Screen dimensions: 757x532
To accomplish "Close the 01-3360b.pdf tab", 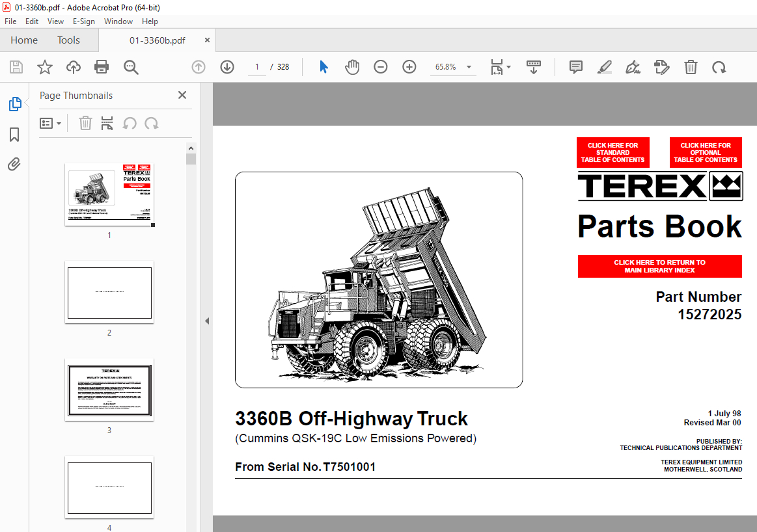I will [207, 40].
